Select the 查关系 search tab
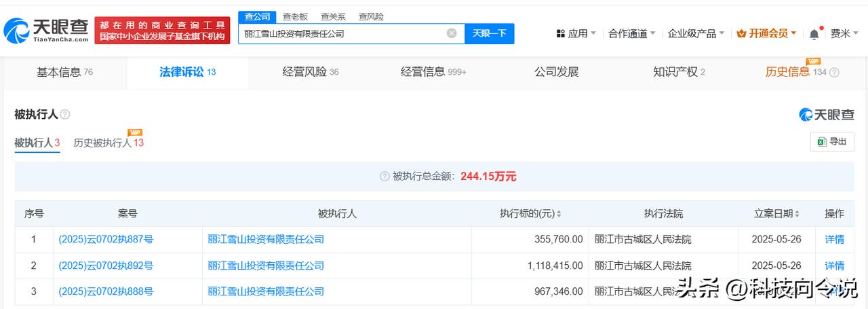 pyautogui.click(x=333, y=16)
